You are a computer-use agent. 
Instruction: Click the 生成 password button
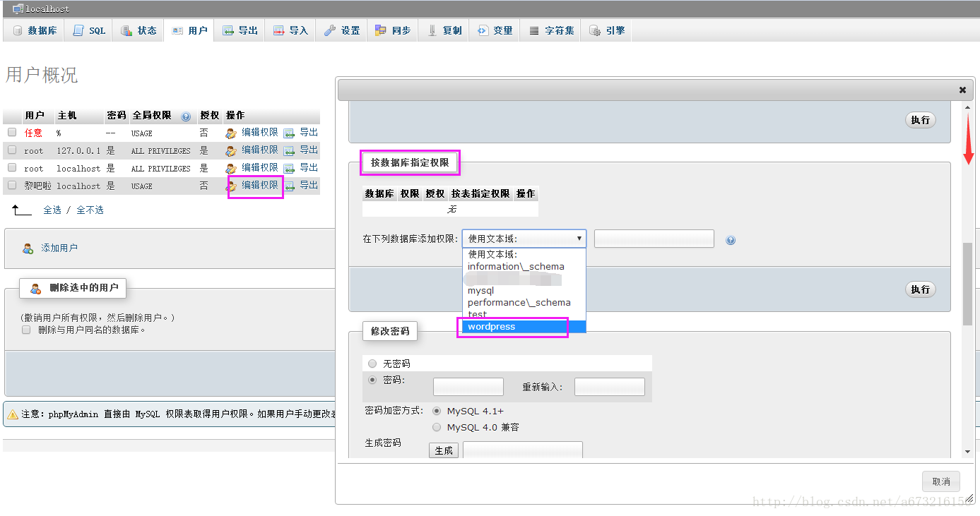(x=444, y=450)
